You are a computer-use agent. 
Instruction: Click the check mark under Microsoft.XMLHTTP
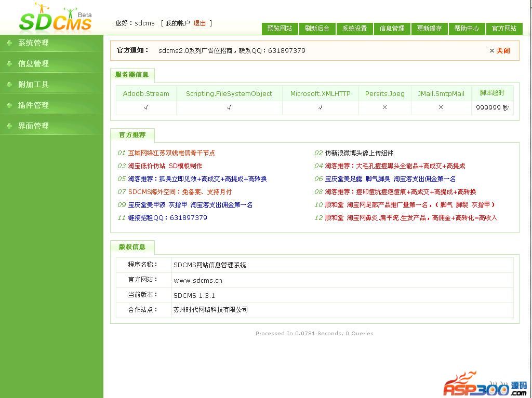click(320, 107)
